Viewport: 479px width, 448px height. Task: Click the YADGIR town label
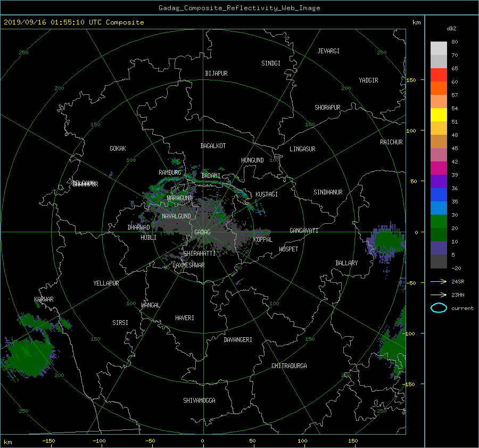point(368,80)
